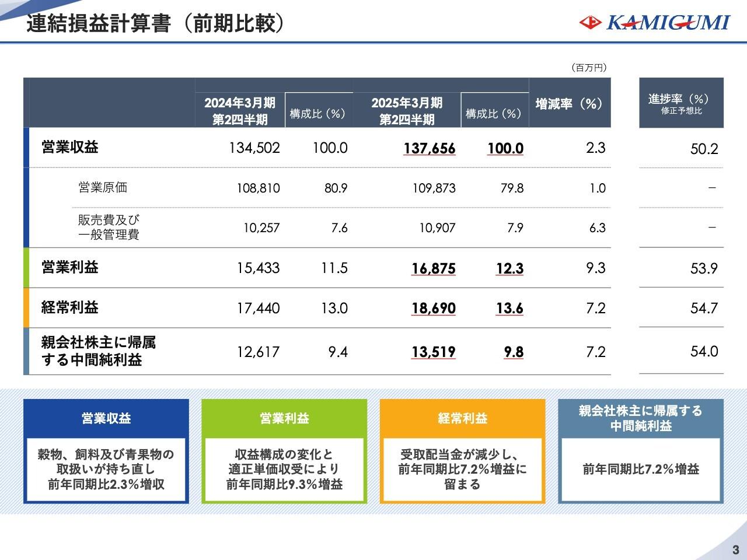Click the 80.9 composition ratio

pyautogui.click(x=336, y=188)
